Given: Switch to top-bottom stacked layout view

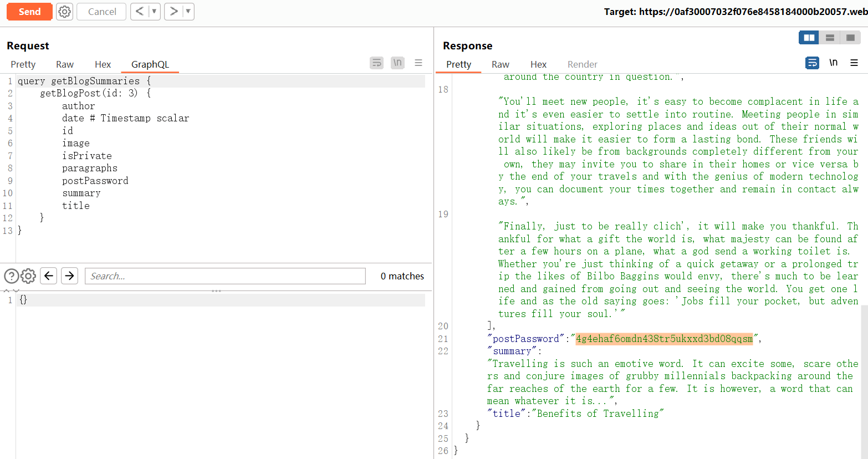Looking at the screenshot, I should [x=830, y=38].
